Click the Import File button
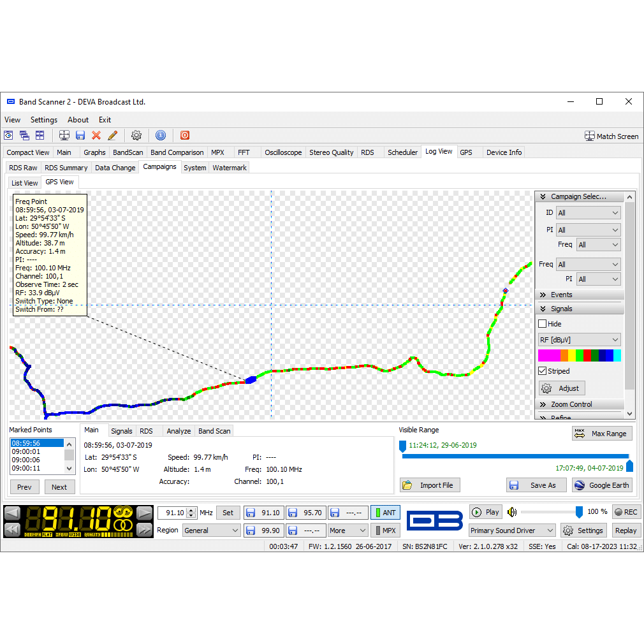This screenshot has width=644, height=644. tap(430, 485)
